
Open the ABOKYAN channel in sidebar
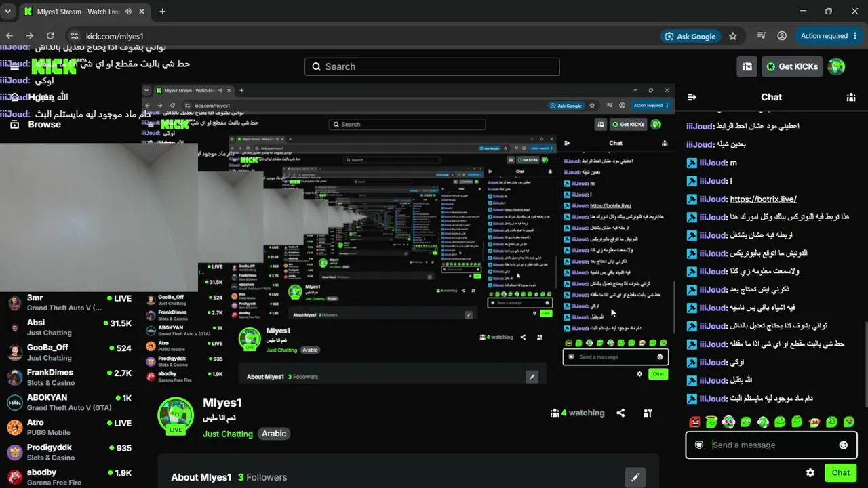tap(71, 403)
